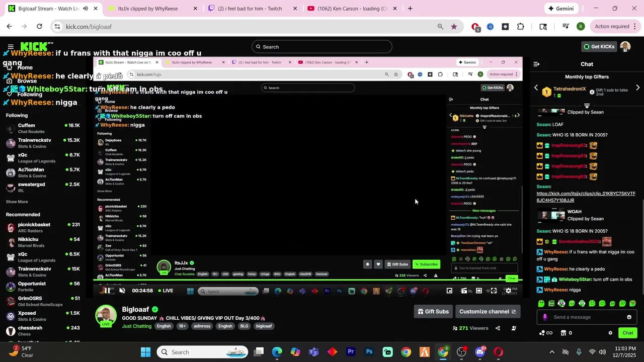Open chat settings gear
This screenshot has height=362, width=644.
(610, 333)
